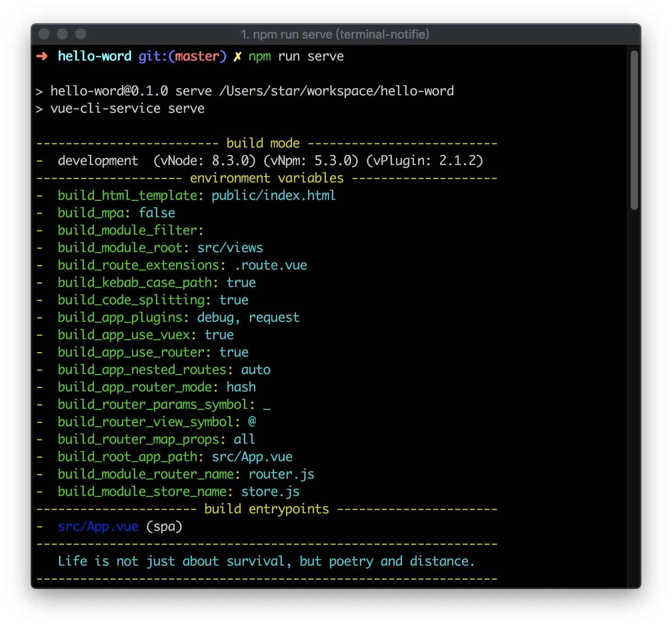Screen dimensions: 672x627
Task: Click 'router.js' module router name value
Action: [281, 474]
